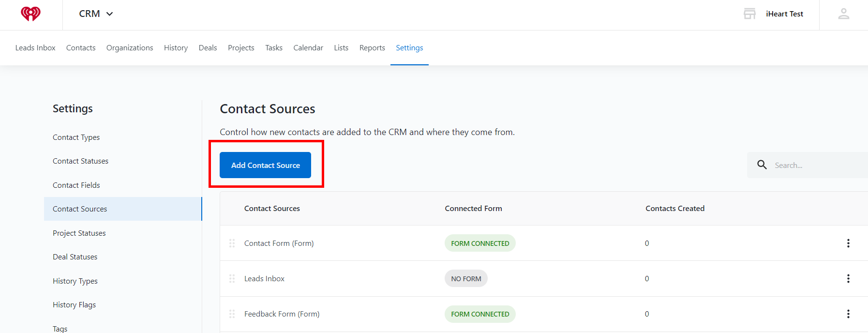Go to the Lists tab

[x=341, y=48]
